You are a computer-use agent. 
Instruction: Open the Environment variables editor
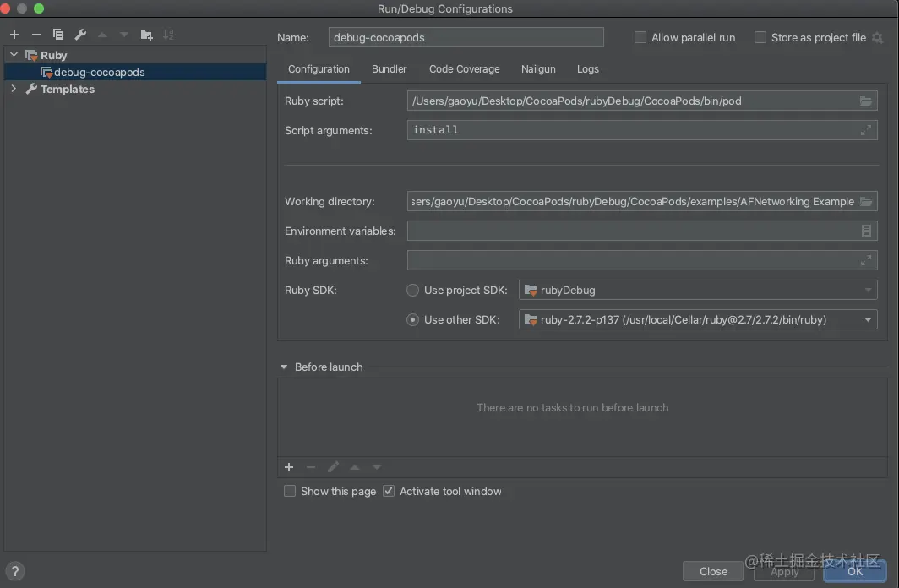pyautogui.click(x=866, y=231)
